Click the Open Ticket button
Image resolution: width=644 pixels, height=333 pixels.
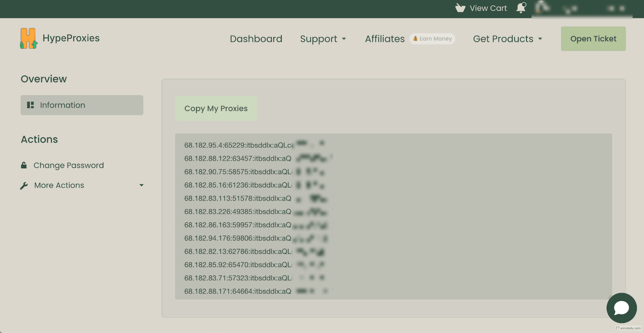593,39
